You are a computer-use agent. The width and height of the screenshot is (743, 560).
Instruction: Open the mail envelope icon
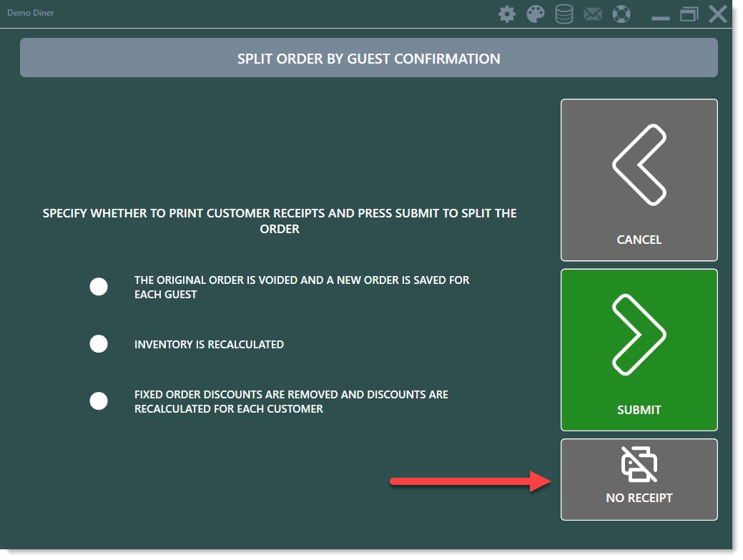(x=593, y=14)
